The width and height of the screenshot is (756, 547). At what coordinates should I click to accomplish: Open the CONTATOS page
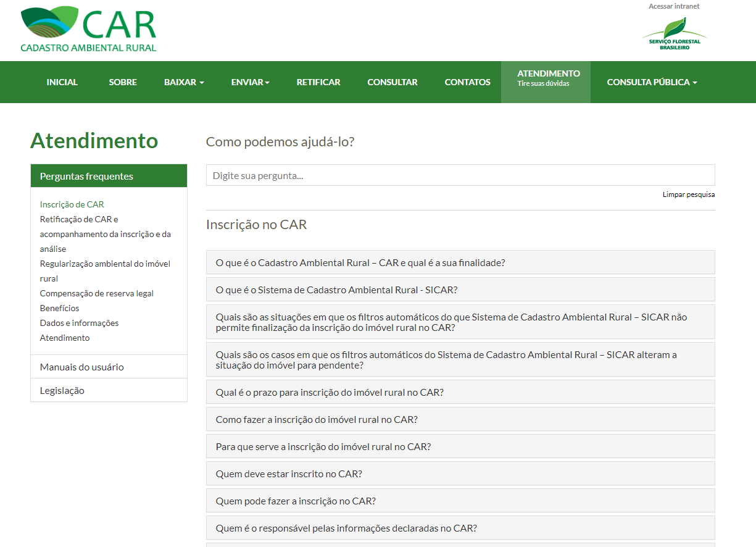click(x=467, y=81)
